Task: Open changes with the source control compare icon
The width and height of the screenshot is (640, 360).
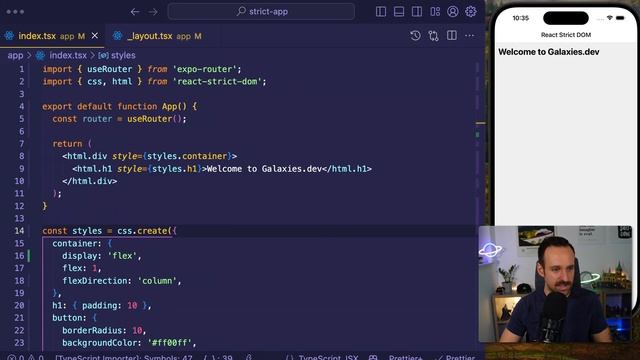Action: (433, 36)
